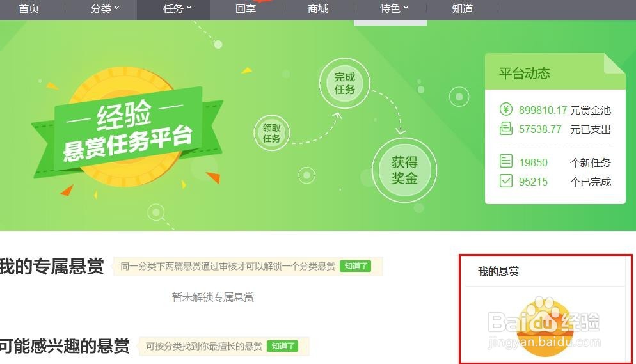Click the 经验悬赏任务平台 coin banner
Screen dimensions: 636x364
pos(127,128)
